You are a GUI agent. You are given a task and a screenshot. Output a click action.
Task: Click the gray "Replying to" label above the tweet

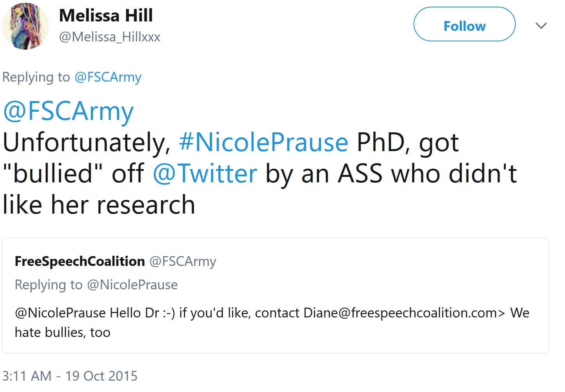36,77
